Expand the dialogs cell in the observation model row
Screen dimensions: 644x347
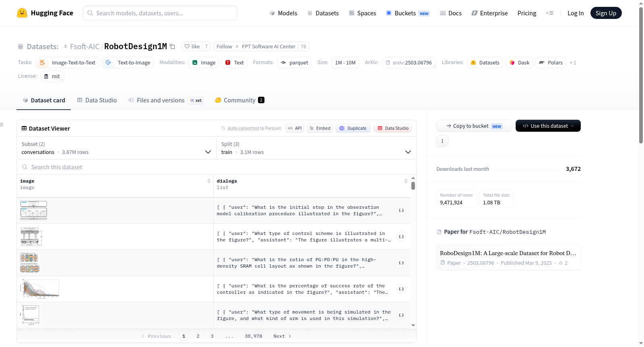[x=401, y=210]
